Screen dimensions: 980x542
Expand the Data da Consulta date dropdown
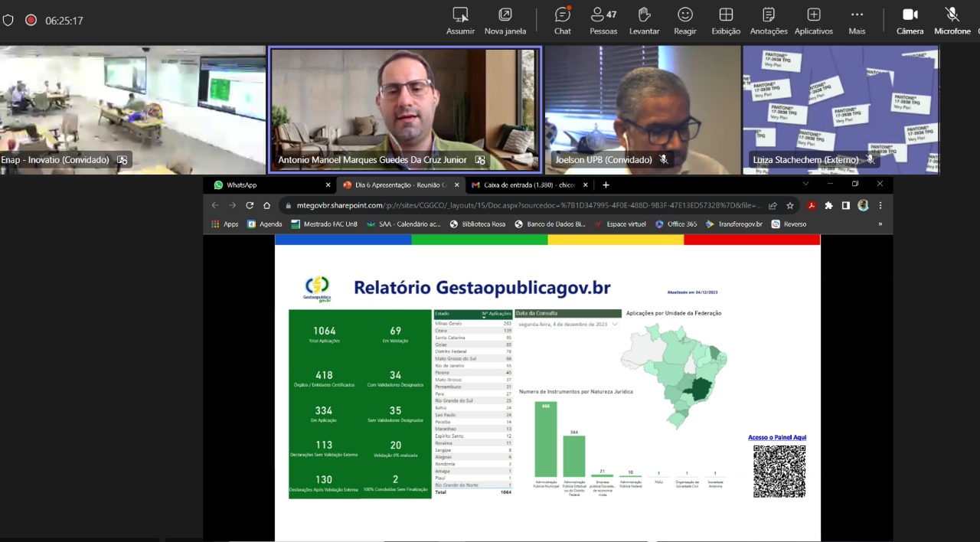pos(614,325)
